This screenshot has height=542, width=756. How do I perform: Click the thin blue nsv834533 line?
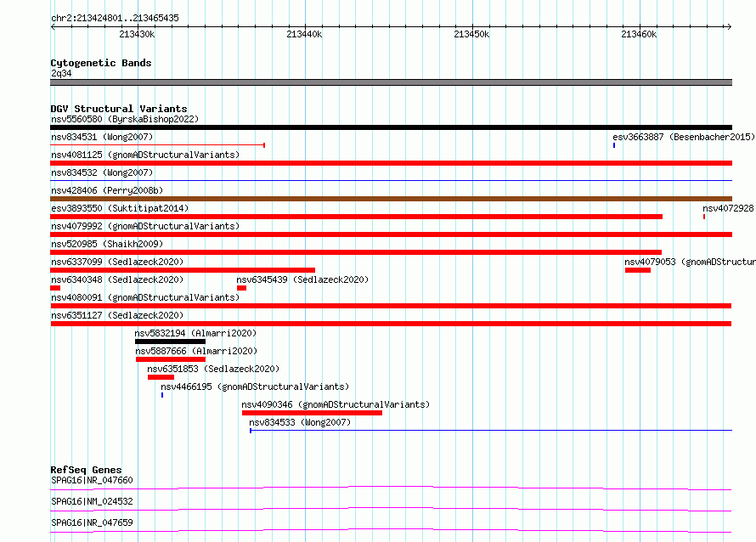point(491,430)
